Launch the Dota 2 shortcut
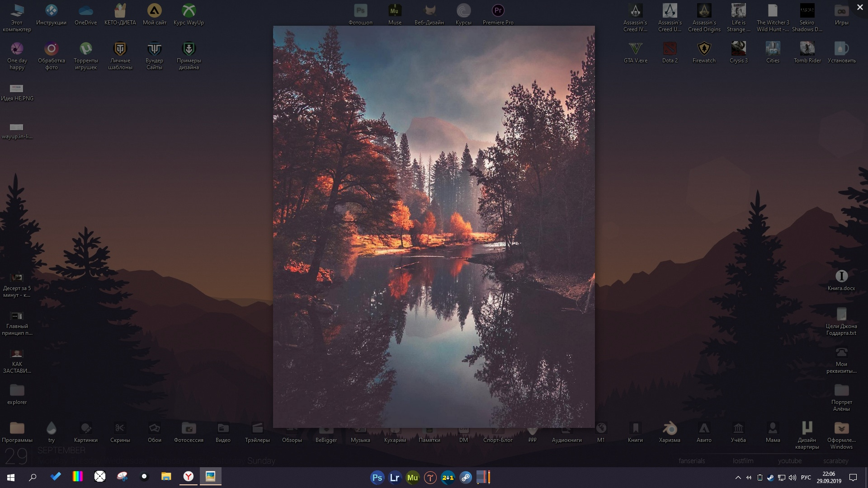Screen dimensions: 868x488 [x=670, y=52]
